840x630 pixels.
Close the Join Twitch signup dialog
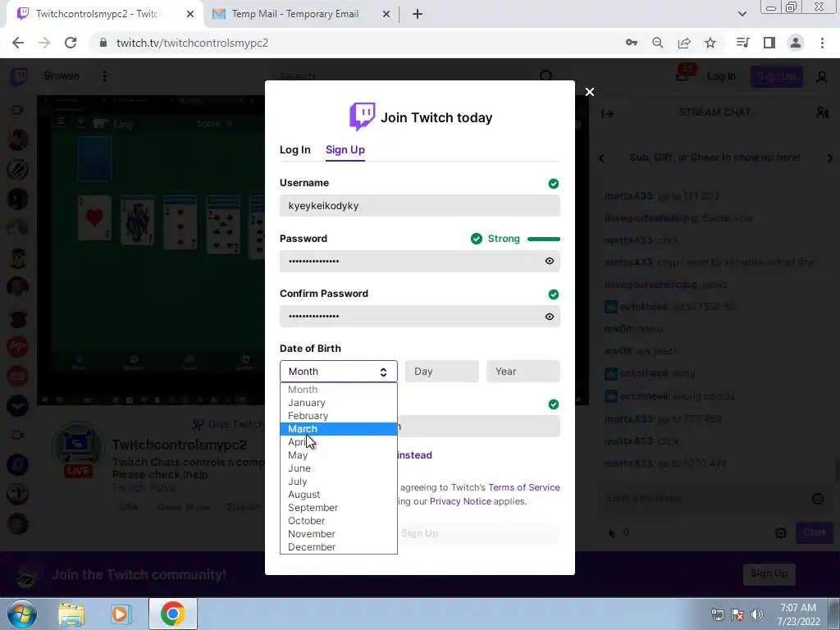coord(589,92)
